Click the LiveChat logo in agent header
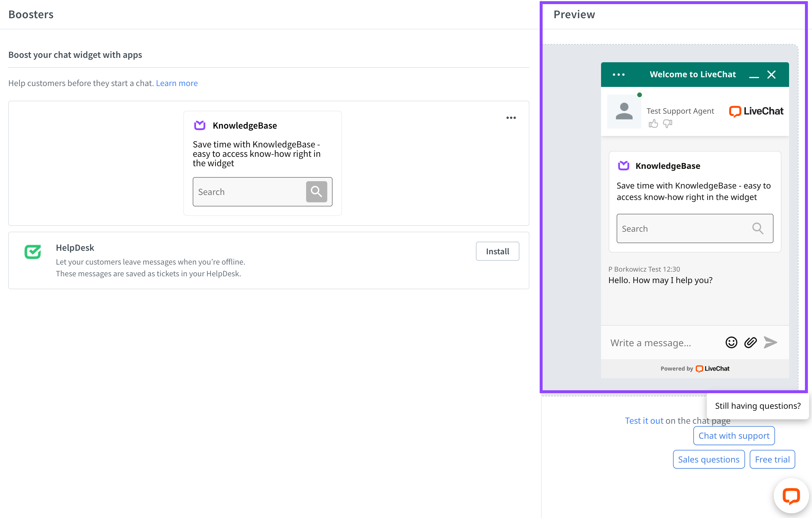The width and height of the screenshot is (812, 518). pos(756,111)
